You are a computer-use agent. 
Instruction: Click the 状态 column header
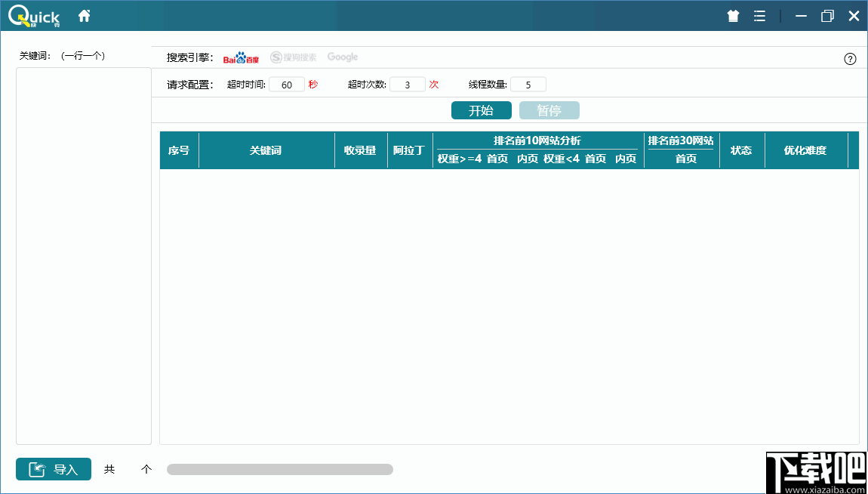742,150
